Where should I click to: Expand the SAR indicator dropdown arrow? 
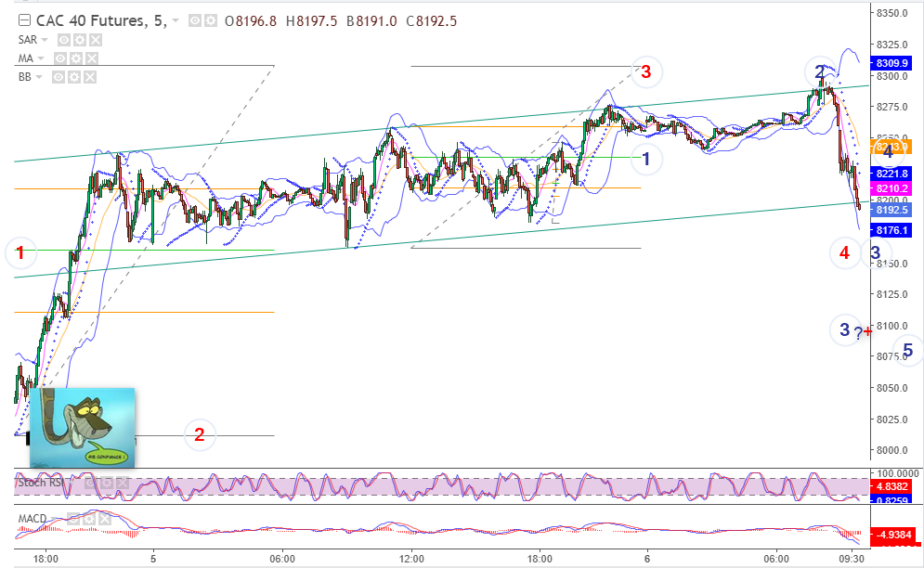pyautogui.click(x=45, y=40)
